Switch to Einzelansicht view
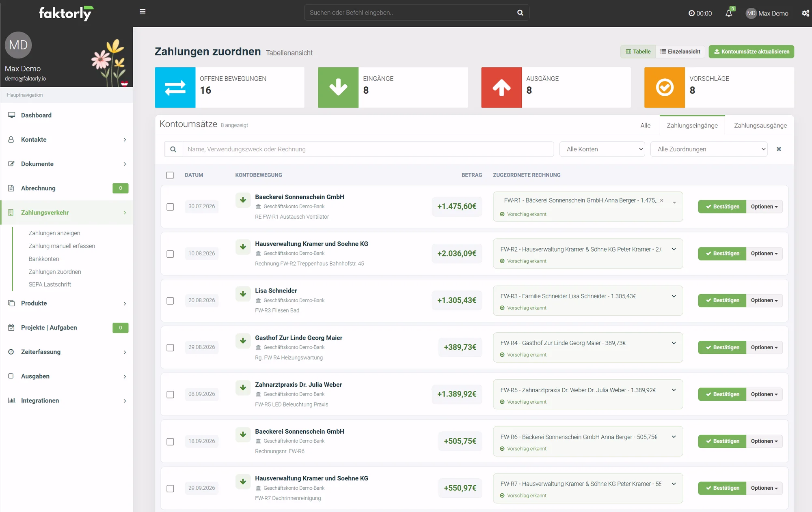812x512 pixels. [x=680, y=52]
